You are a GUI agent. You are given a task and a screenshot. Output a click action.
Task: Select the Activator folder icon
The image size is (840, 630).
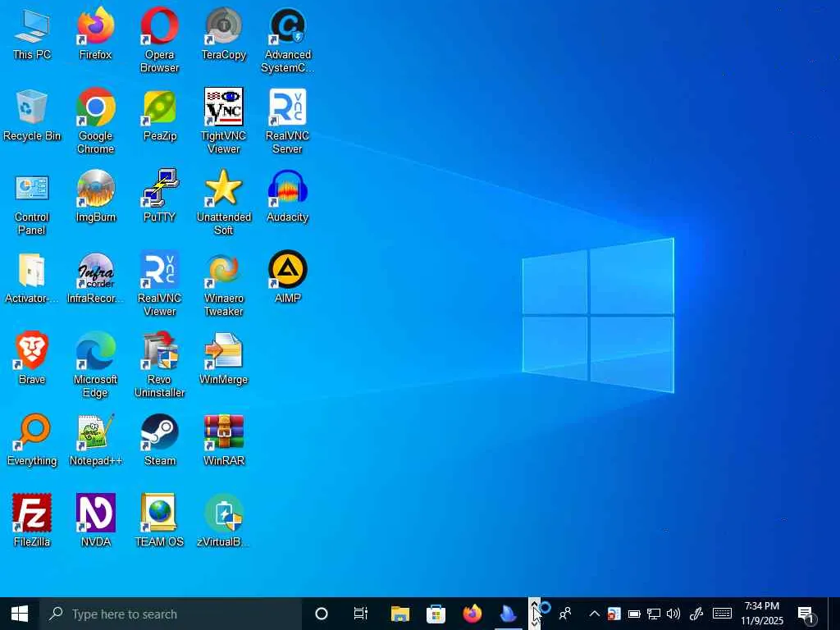(32, 279)
